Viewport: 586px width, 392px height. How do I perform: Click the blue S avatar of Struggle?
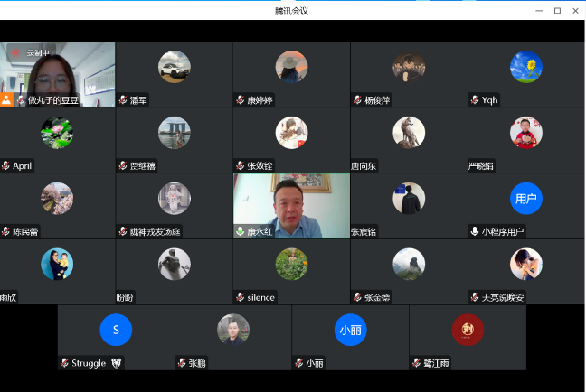(x=116, y=330)
